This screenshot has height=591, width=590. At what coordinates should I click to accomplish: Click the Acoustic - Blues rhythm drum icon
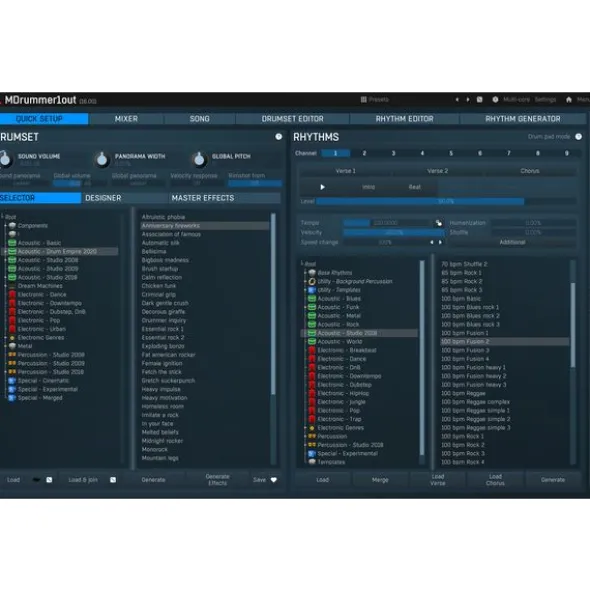[312, 299]
